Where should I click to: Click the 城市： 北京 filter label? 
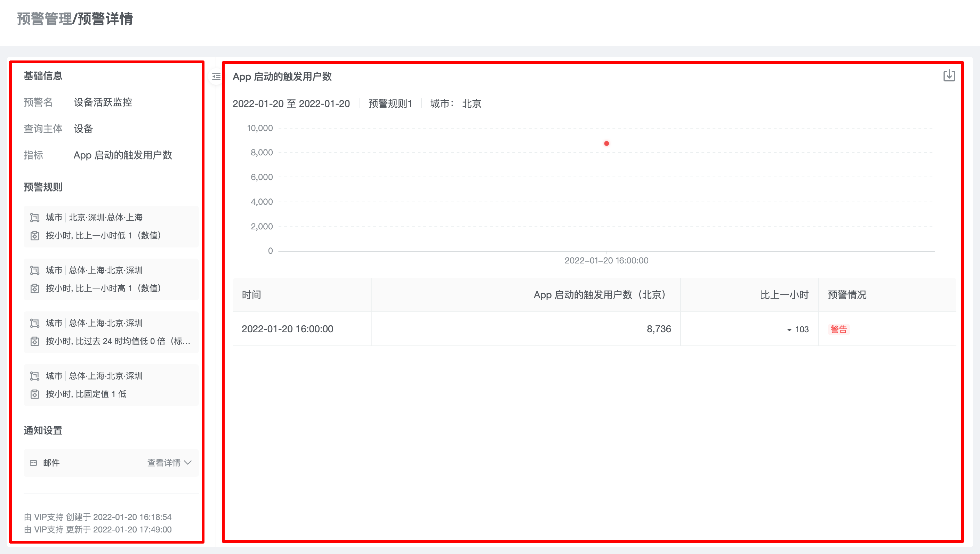tap(456, 104)
